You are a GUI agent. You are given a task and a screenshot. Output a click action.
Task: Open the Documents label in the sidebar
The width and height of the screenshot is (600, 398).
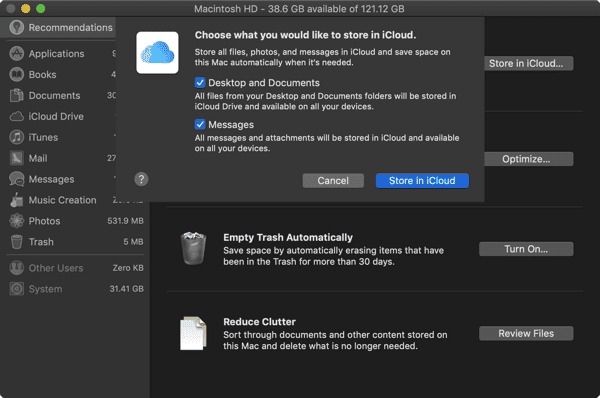coord(54,96)
